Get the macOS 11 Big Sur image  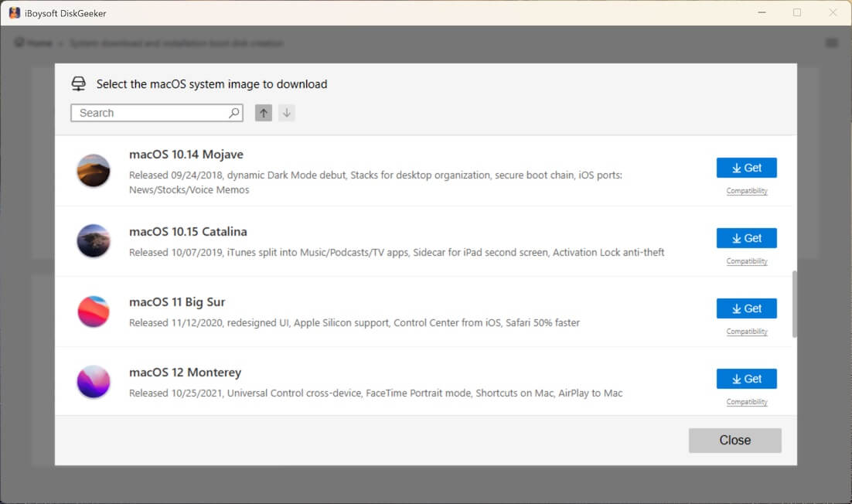pos(746,308)
